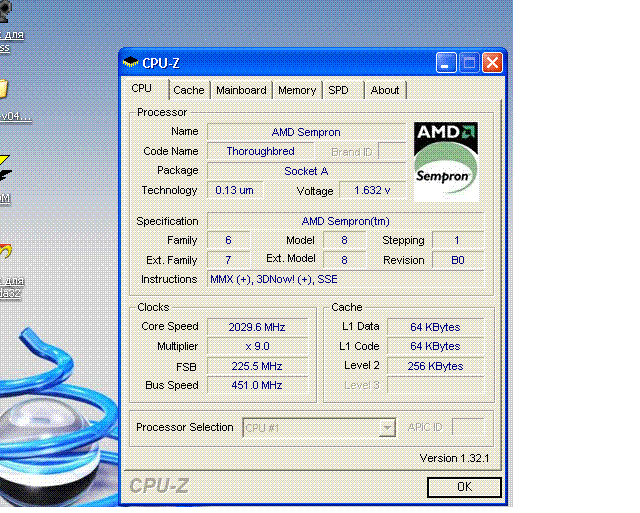This screenshot has height=513, width=640.
Task: Go to the Memory tab
Action: pyautogui.click(x=297, y=90)
